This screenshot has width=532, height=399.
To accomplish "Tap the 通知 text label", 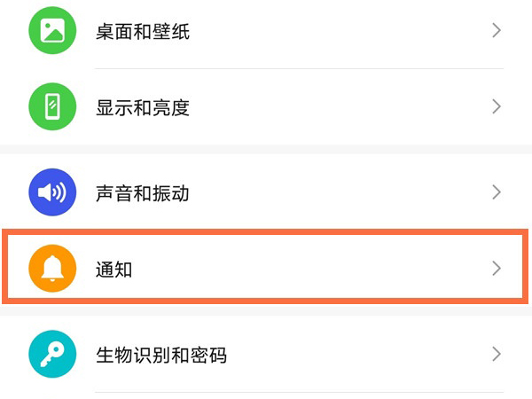I will [114, 269].
